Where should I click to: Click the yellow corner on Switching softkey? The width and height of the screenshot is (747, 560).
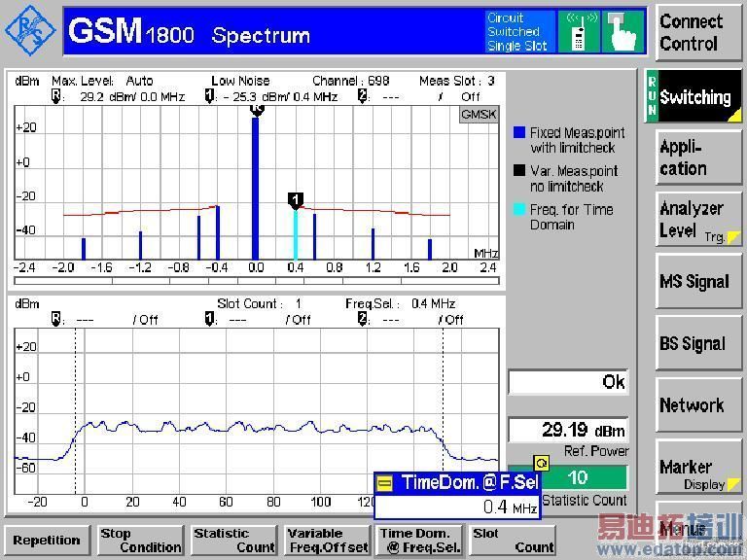point(735,115)
